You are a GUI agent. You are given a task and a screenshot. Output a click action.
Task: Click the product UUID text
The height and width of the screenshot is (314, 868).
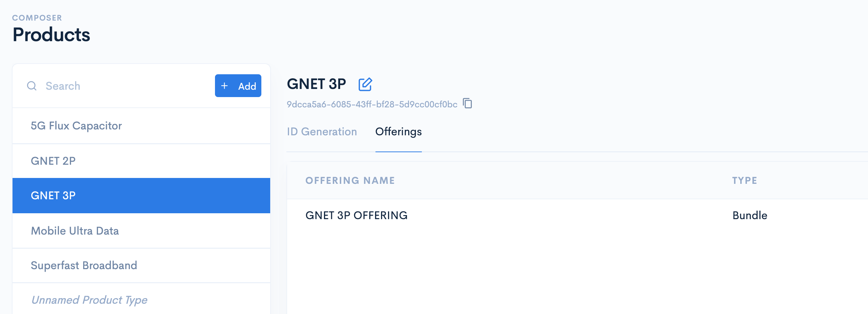pyautogui.click(x=372, y=104)
